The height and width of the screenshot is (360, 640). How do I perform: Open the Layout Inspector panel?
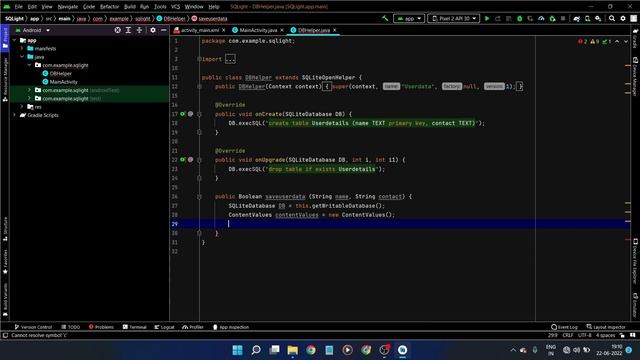click(x=606, y=327)
